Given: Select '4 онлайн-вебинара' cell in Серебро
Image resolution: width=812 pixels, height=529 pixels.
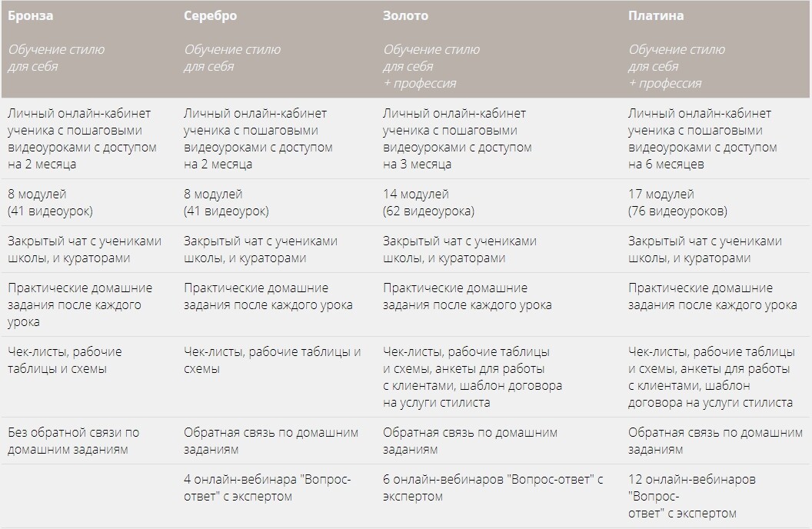Looking at the screenshot, I should coord(268,487).
